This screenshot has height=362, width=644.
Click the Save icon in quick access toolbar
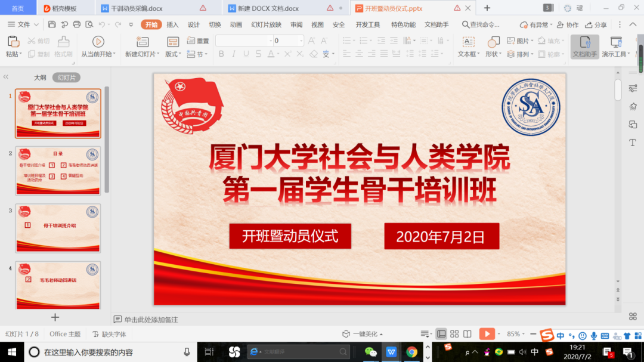52,24
